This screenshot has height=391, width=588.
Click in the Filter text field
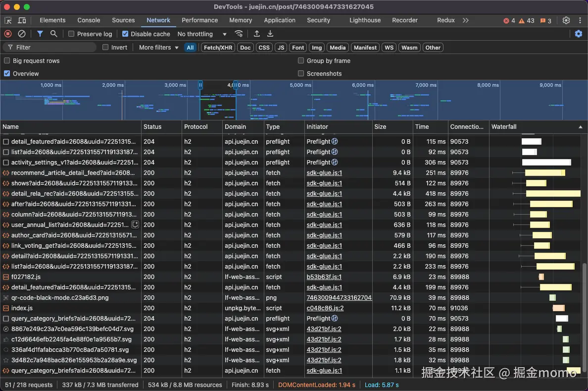(54, 48)
